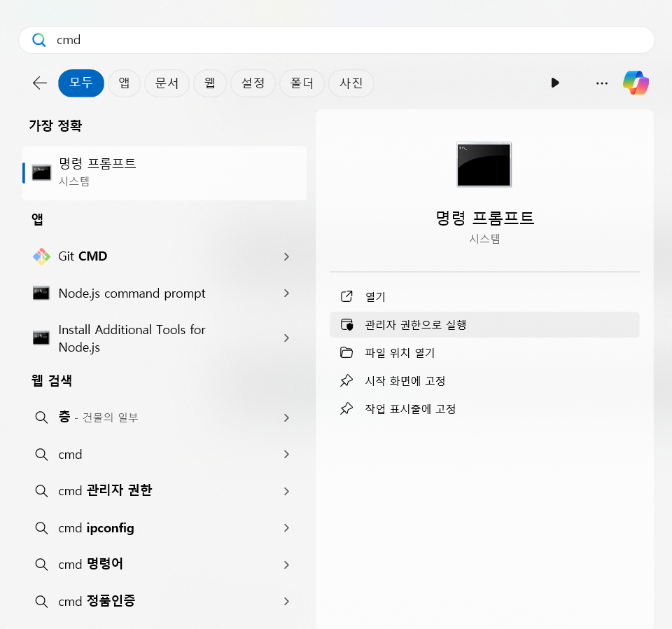Expand Node.js command prompt chevron
Image resolution: width=672 pixels, height=629 pixels.
(287, 293)
